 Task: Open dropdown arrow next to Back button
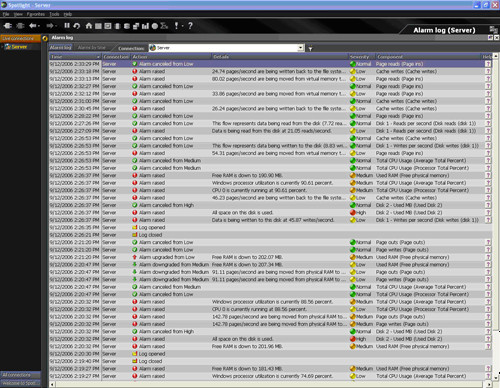(x=39, y=26)
